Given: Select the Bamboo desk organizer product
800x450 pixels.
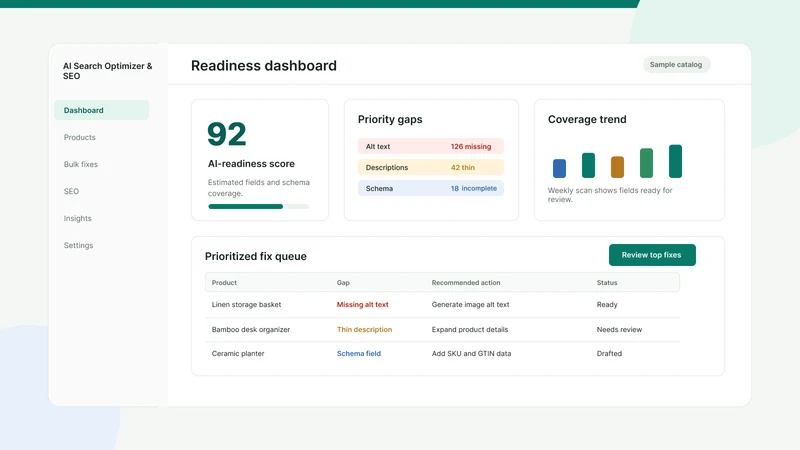Looking at the screenshot, I should pyautogui.click(x=251, y=330).
